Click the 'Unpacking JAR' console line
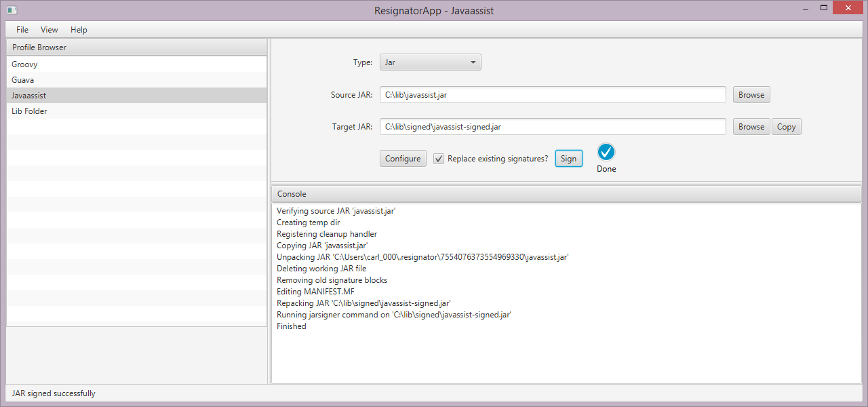The width and height of the screenshot is (868, 407). click(422, 257)
